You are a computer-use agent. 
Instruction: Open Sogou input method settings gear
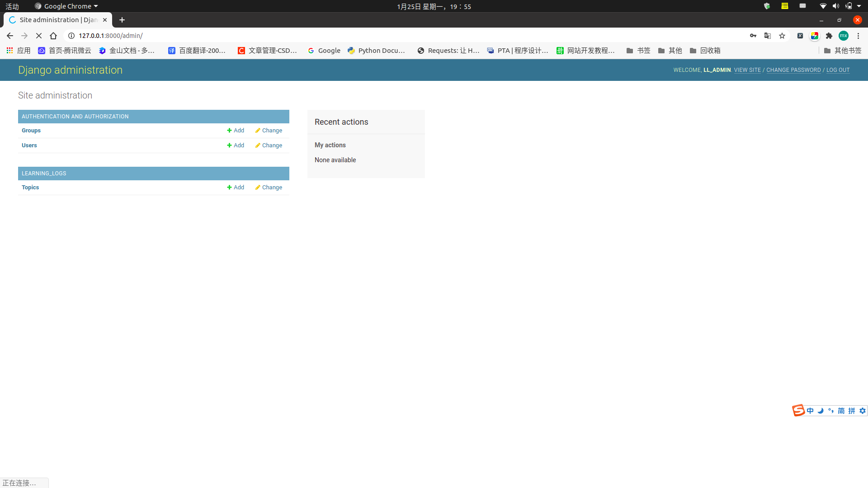(863, 411)
